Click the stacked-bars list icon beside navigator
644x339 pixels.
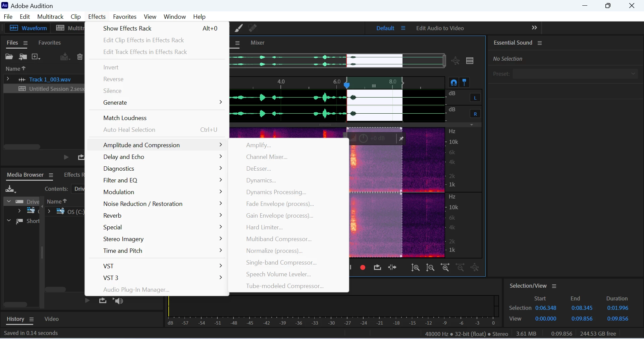(470, 61)
